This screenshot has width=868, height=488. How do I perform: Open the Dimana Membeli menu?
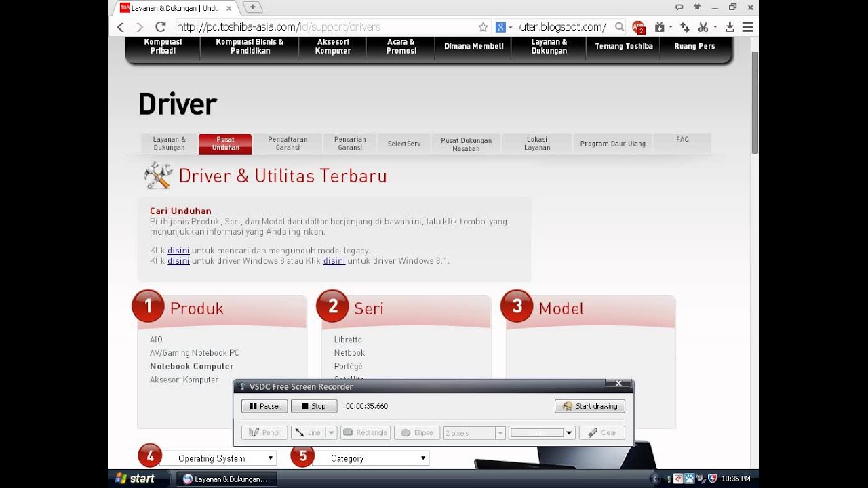[473, 46]
